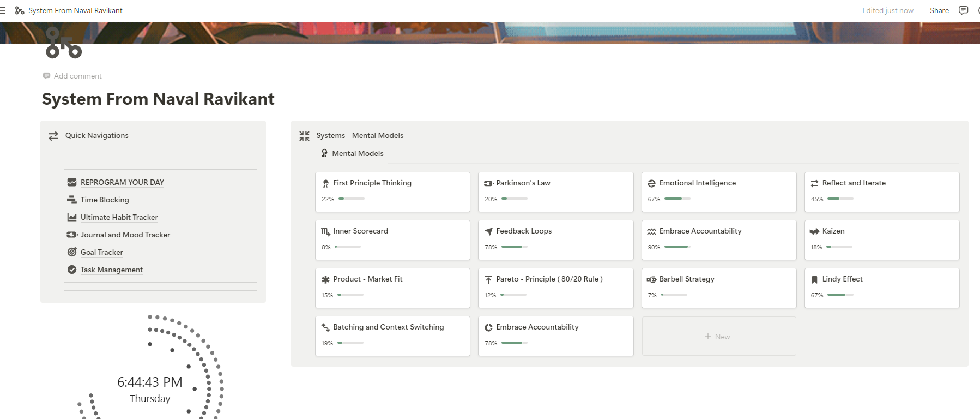The width and height of the screenshot is (980, 419).
Task: Open the REPROGRAM YOUR DAY link
Action: click(x=122, y=182)
